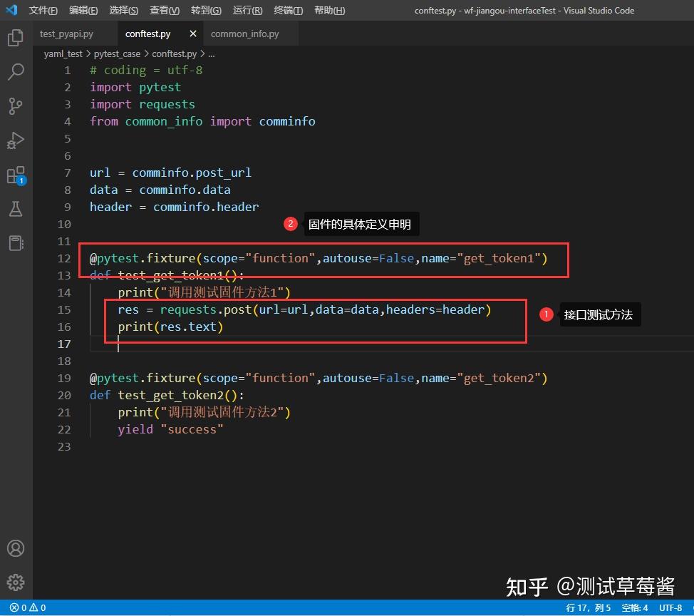Open the notebook-style activity bar icon below flask
Viewport: 694px width, 616px height.
click(16, 243)
